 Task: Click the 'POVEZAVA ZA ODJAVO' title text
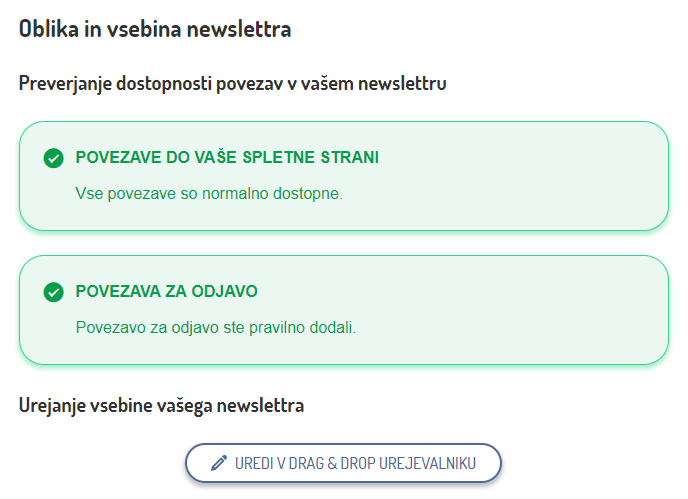coord(167,292)
